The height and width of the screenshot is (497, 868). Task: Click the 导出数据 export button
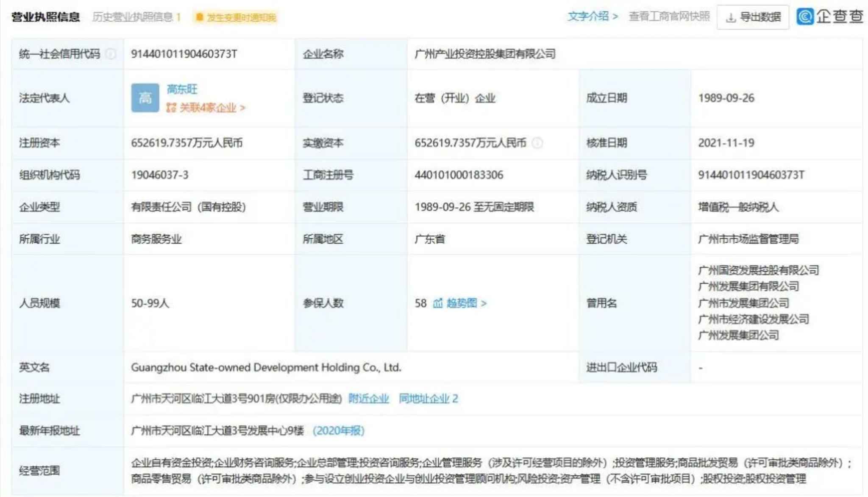[753, 17]
